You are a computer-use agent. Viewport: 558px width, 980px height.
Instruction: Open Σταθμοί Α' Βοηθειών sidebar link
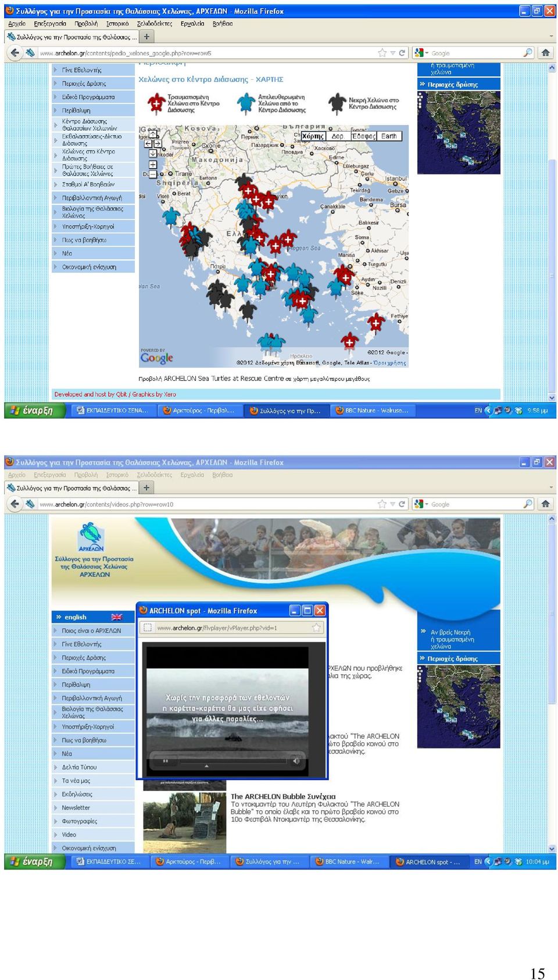pyautogui.click(x=93, y=184)
